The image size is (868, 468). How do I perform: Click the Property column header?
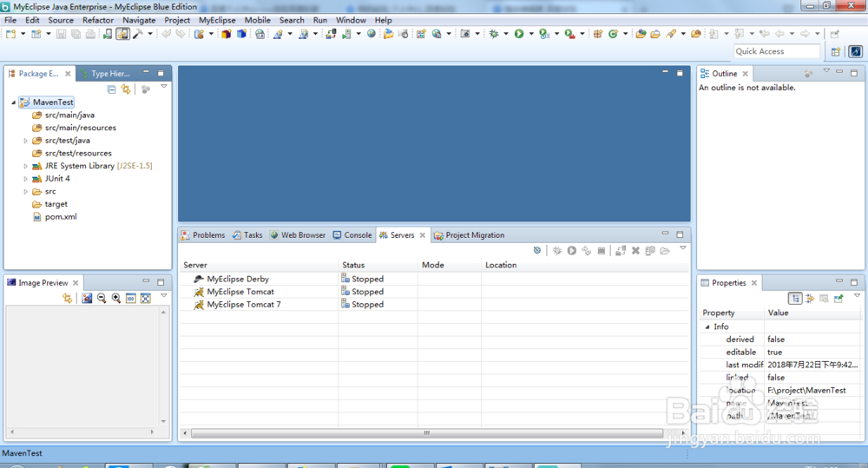(731, 313)
